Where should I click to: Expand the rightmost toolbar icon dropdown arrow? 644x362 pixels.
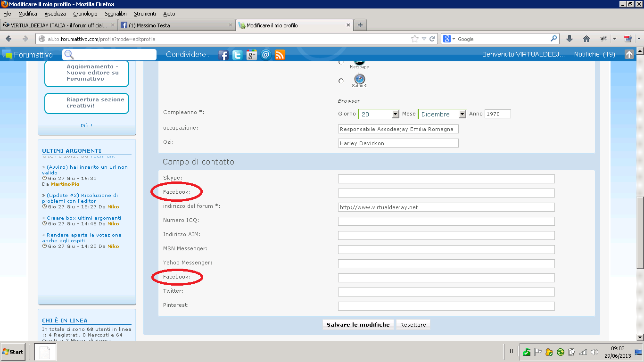click(x=639, y=39)
